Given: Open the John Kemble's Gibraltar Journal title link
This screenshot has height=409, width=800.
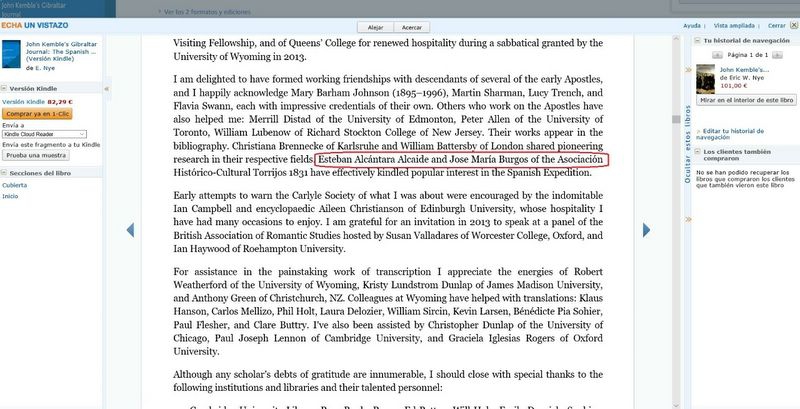Looking at the screenshot, I should click(x=61, y=52).
